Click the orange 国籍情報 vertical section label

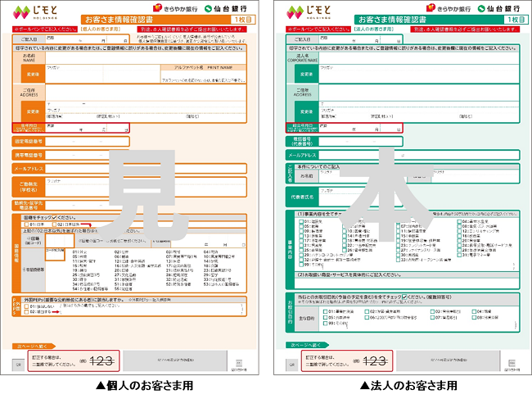tap(16, 253)
